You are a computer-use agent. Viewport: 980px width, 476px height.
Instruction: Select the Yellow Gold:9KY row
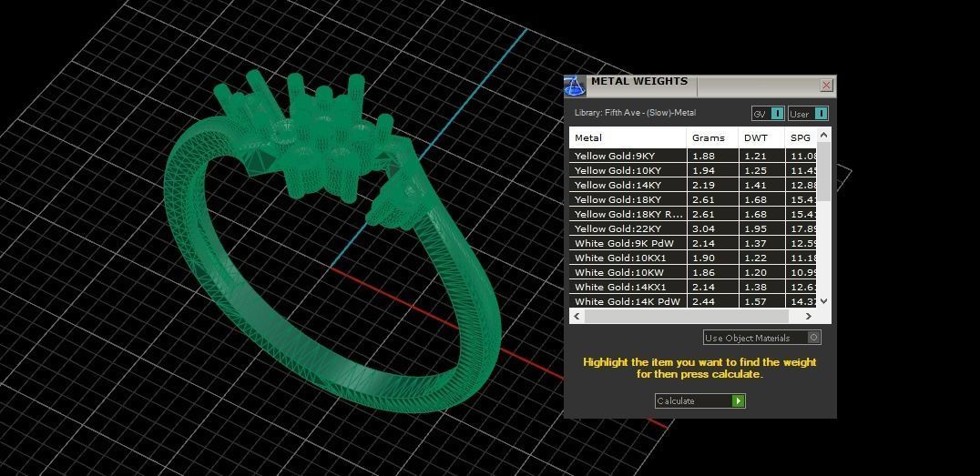[x=692, y=157]
